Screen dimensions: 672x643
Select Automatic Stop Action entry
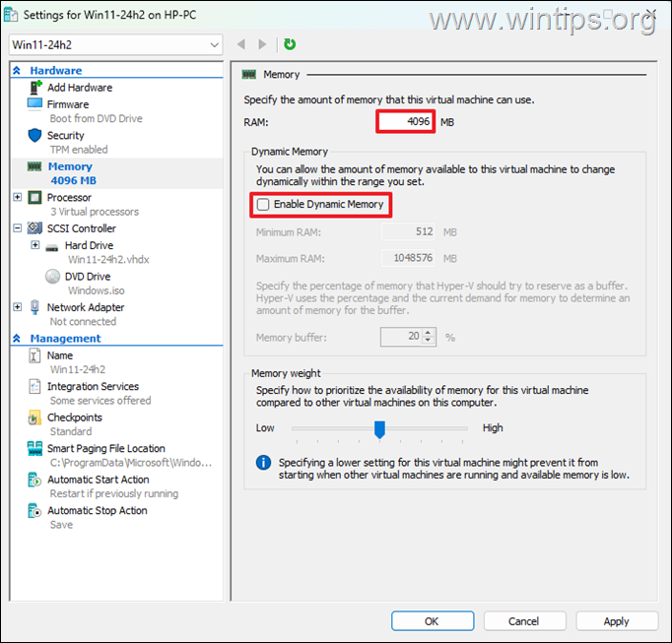[98, 511]
